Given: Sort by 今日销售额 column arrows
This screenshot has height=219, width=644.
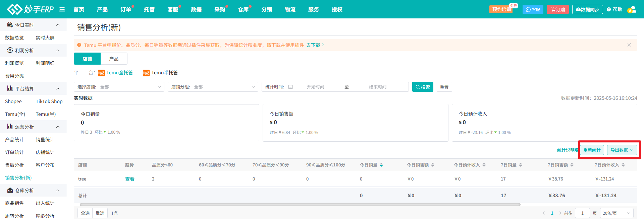Looking at the screenshot, I should click(433, 165).
